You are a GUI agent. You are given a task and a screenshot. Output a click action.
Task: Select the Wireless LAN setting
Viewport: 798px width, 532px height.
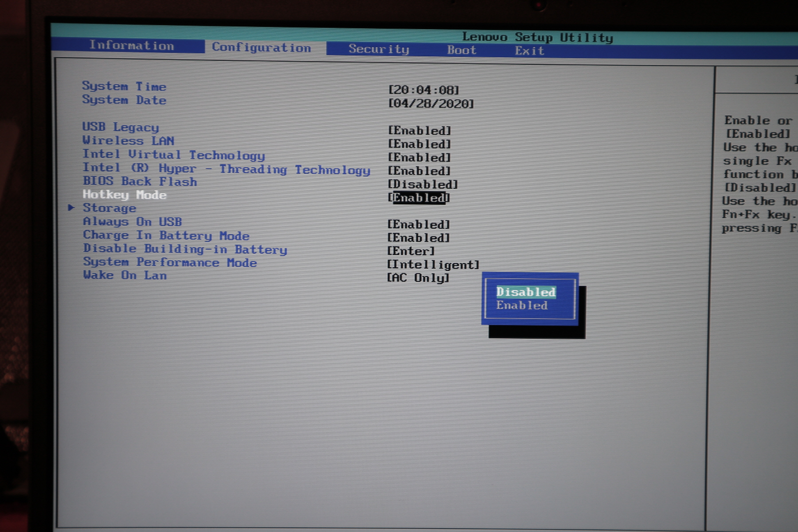click(x=129, y=141)
